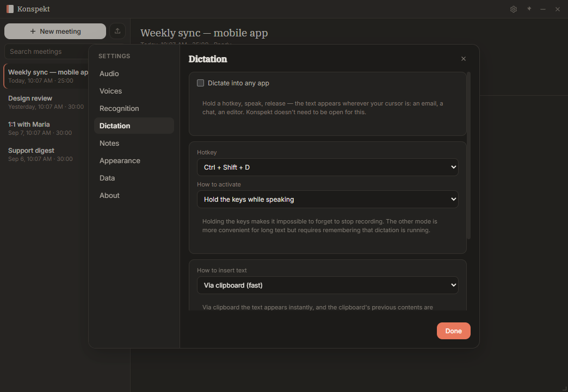The width and height of the screenshot is (568, 392).
Task: Select the Dictation settings section
Action: point(134,126)
